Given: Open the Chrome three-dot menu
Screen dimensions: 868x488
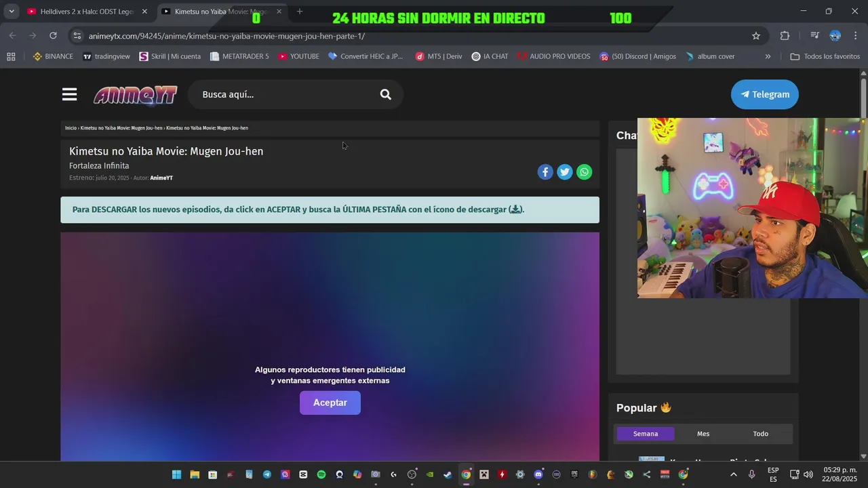Looking at the screenshot, I should point(855,36).
